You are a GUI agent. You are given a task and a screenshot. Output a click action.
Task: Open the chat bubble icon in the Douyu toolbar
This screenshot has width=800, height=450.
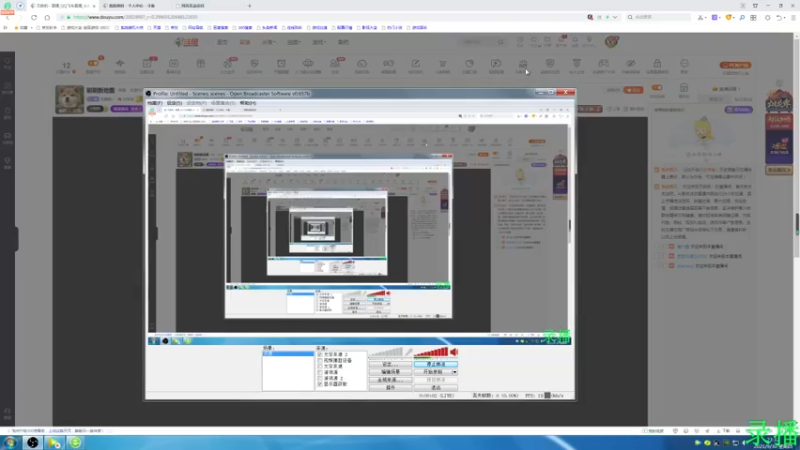tap(362, 63)
